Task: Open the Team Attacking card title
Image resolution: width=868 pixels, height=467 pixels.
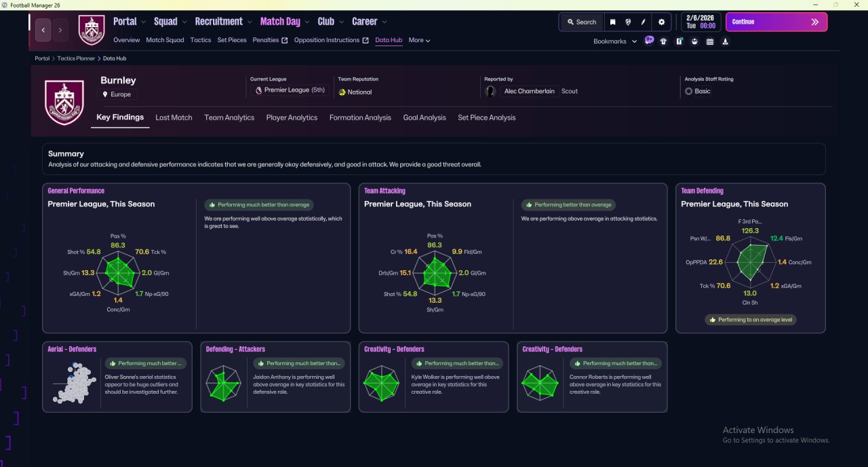Action: 384,191
